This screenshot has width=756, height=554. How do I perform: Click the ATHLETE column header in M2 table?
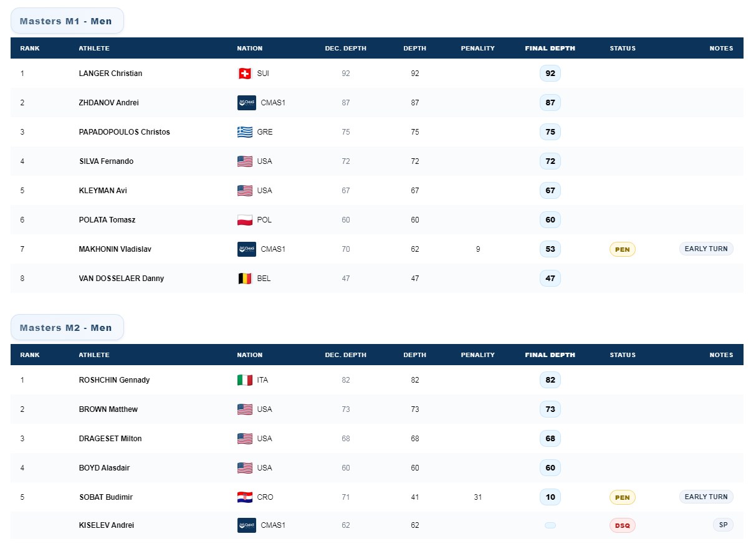94,355
